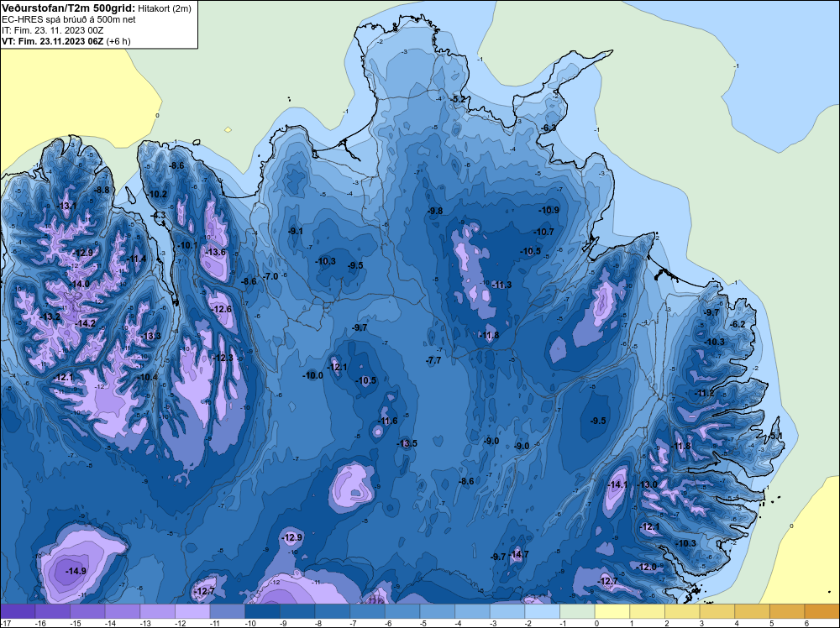The height and width of the screenshot is (628, 840).
Task: Click the -10.0 temperature label
Action: [312, 376]
